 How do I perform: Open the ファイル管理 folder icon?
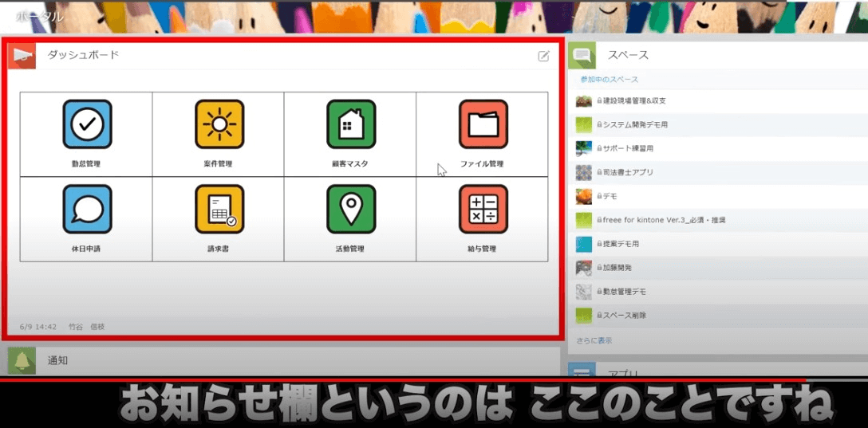click(483, 124)
